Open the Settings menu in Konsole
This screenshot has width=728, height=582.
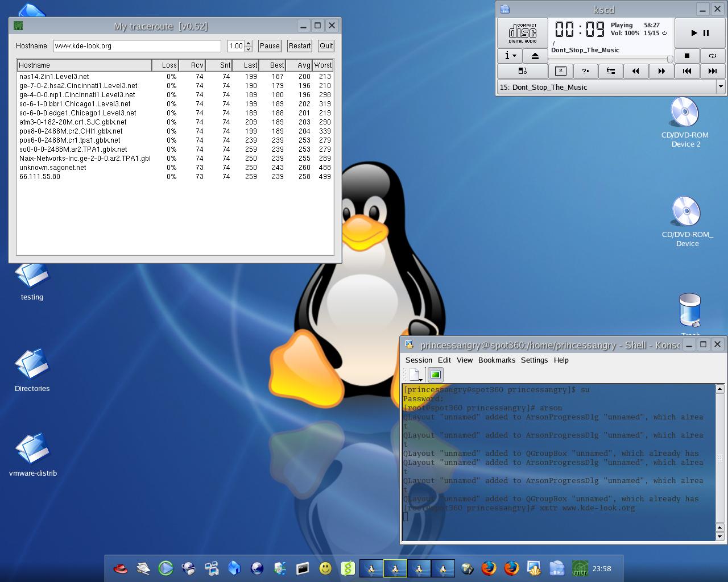(x=534, y=360)
